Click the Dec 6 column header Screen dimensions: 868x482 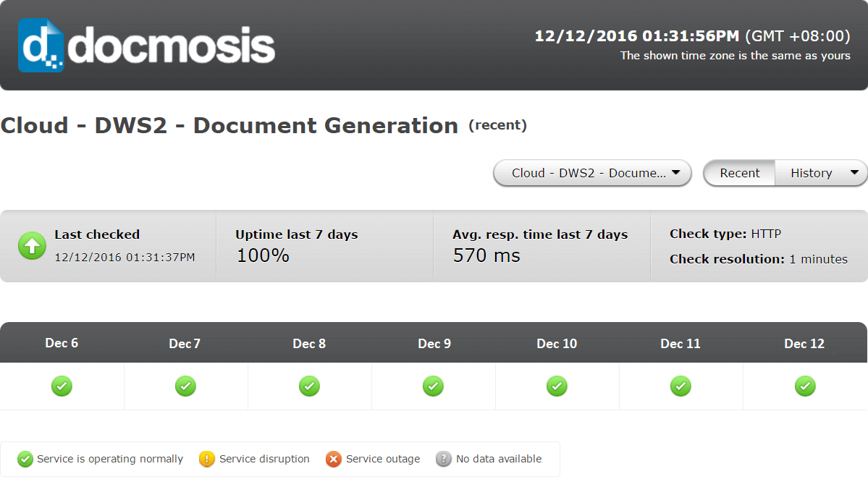click(x=62, y=343)
